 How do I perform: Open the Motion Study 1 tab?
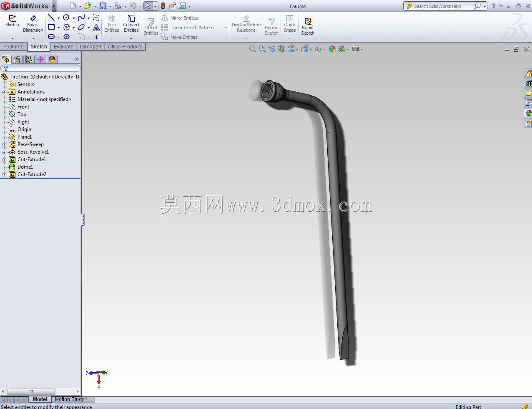pos(71,399)
